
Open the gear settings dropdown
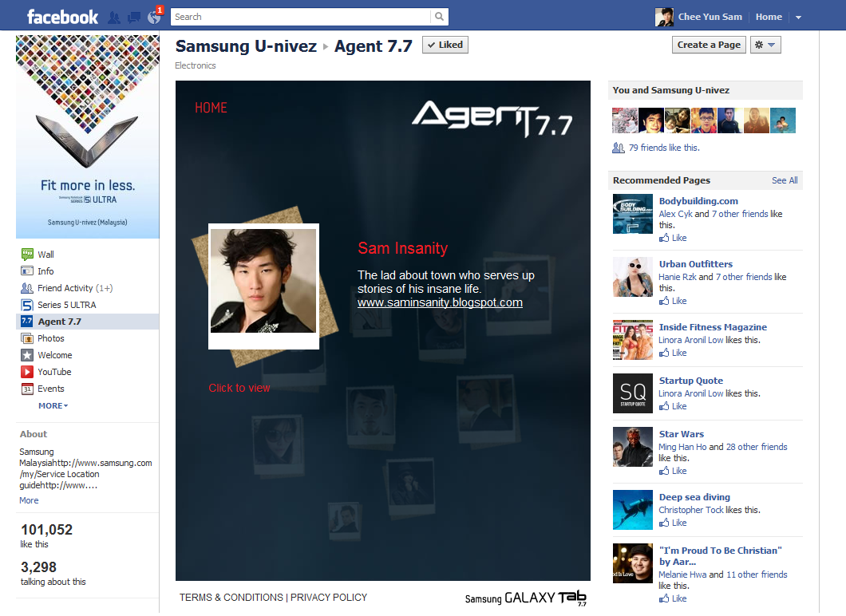[x=765, y=45]
